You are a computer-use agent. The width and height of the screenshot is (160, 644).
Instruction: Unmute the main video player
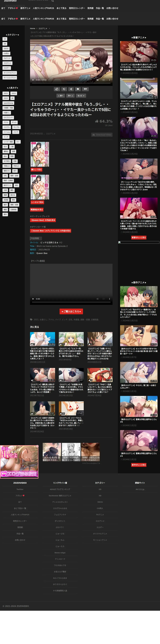point(98,80)
